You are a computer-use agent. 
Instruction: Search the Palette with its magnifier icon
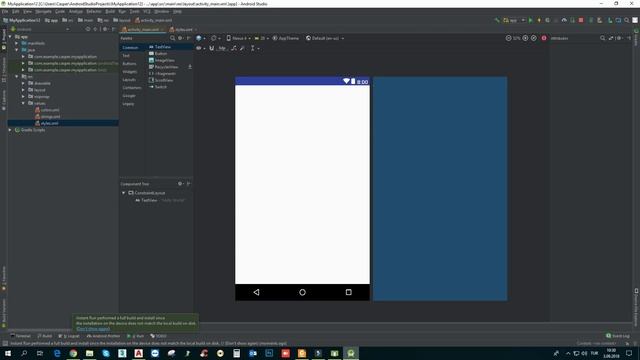(x=172, y=38)
